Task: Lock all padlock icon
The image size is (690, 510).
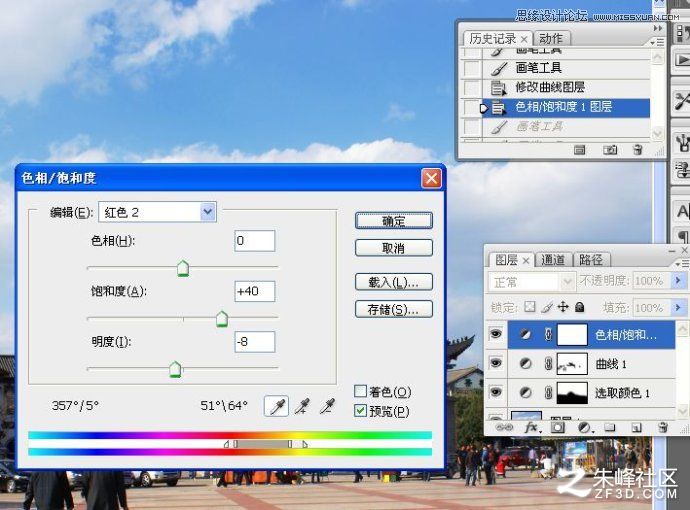Action: (580, 307)
